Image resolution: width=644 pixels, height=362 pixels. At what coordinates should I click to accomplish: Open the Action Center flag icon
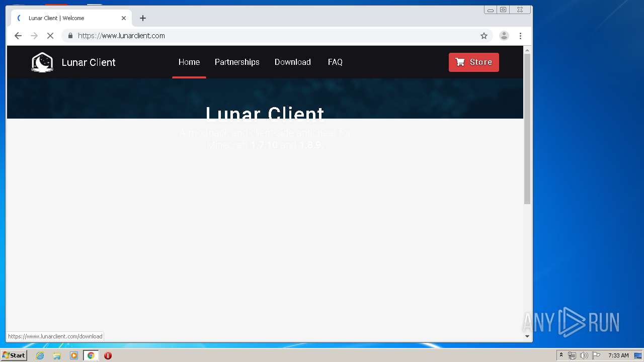(596, 355)
